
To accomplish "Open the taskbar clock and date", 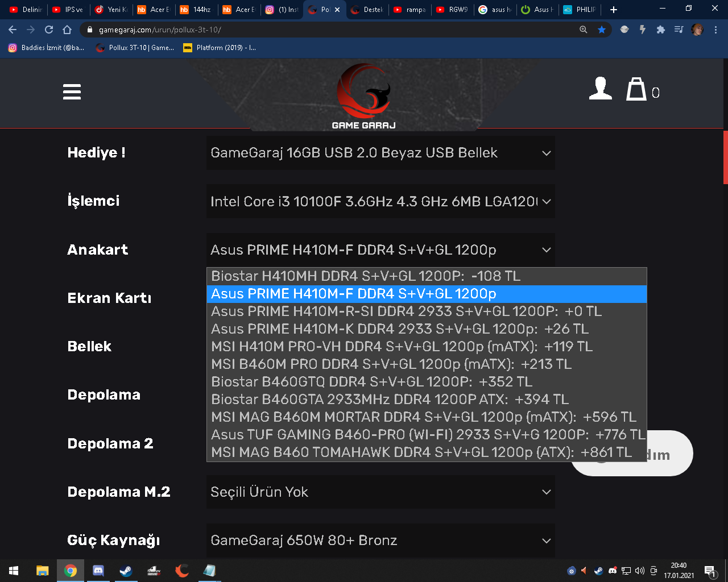I will click(679, 571).
